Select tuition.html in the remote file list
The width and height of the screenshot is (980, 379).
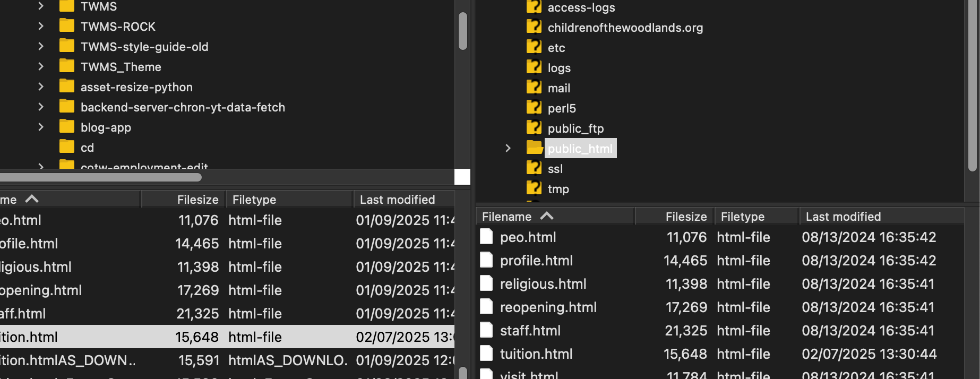(x=536, y=354)
